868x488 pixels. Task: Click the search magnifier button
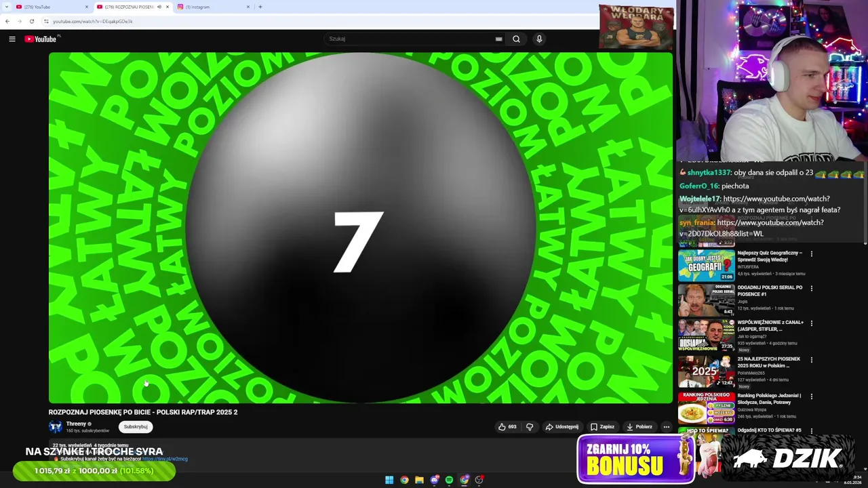pyautogui.click(x=516, y=39)
